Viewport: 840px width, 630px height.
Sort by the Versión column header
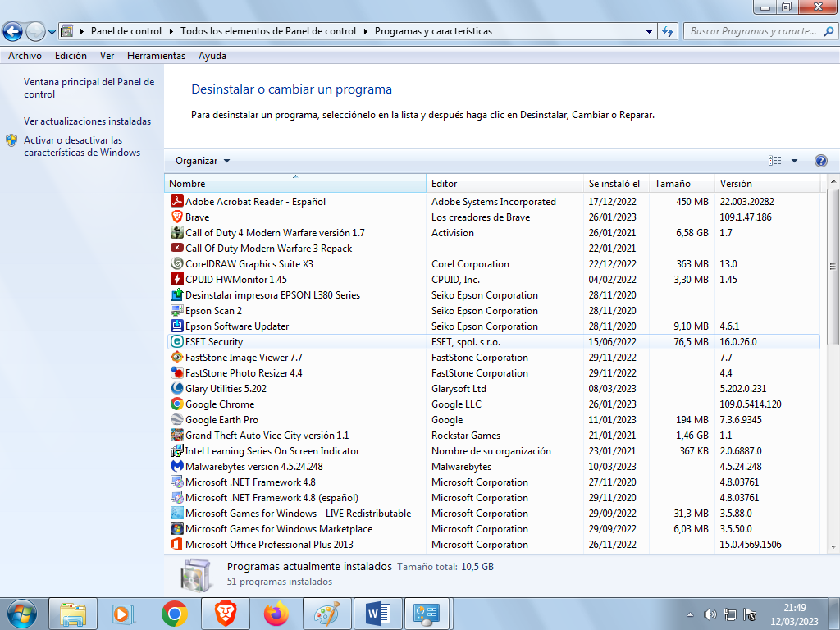768,183
